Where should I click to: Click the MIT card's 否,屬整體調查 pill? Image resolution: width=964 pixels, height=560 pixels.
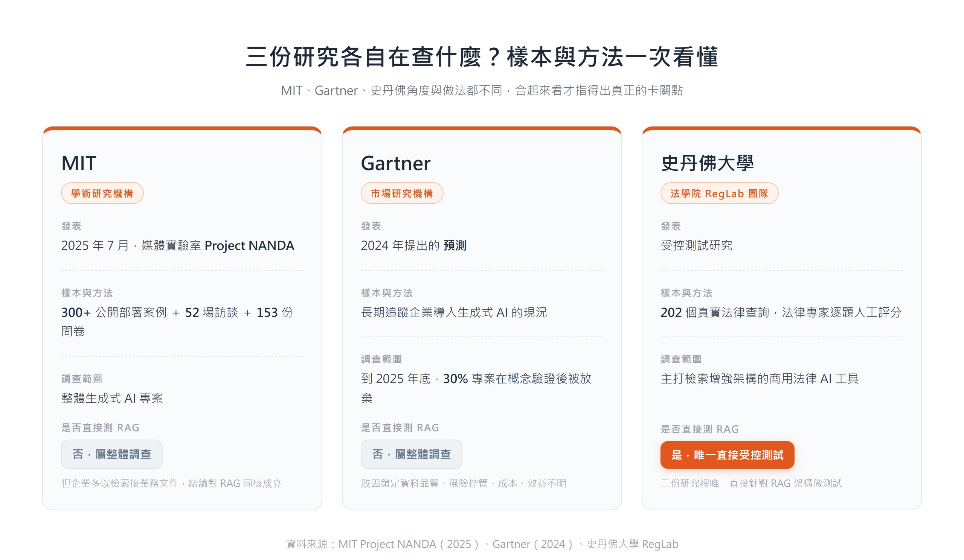[x=112, y=454]
